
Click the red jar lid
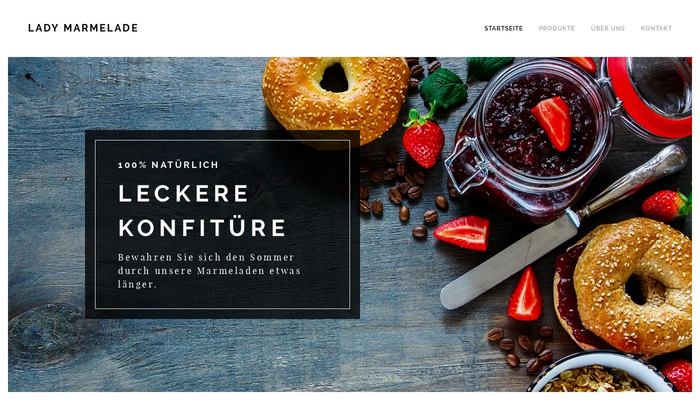pos(648,97)
